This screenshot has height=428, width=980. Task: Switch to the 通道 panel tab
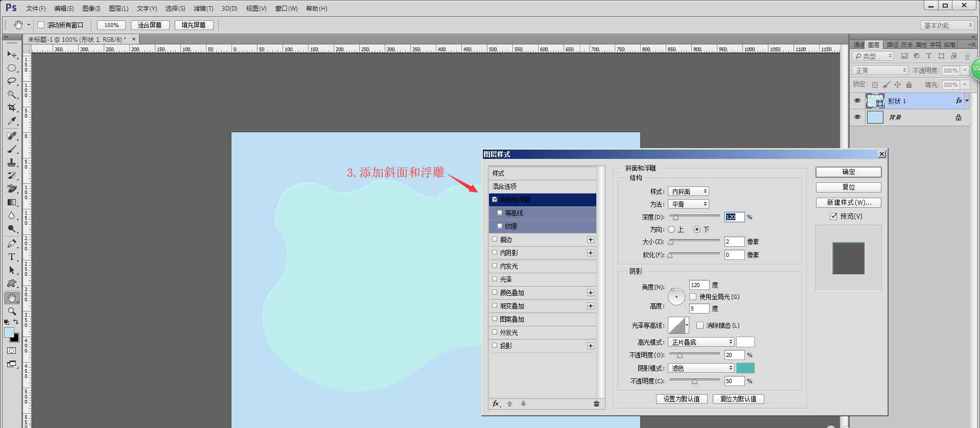pos(859,45)
